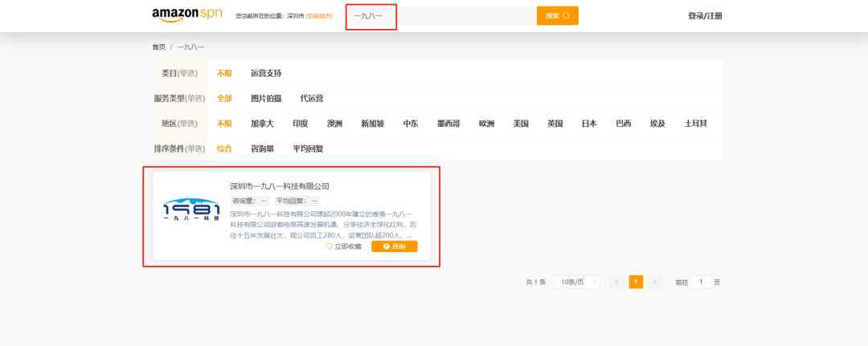This screenshot has height=346, width=868.
Task: Filter region by 加拿大
Action: (262, 124)
